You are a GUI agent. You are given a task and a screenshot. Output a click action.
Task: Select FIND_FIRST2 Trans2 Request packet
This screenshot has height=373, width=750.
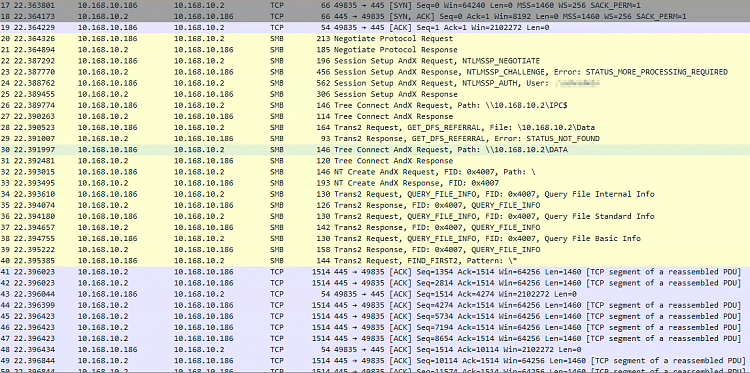point(375,261)
